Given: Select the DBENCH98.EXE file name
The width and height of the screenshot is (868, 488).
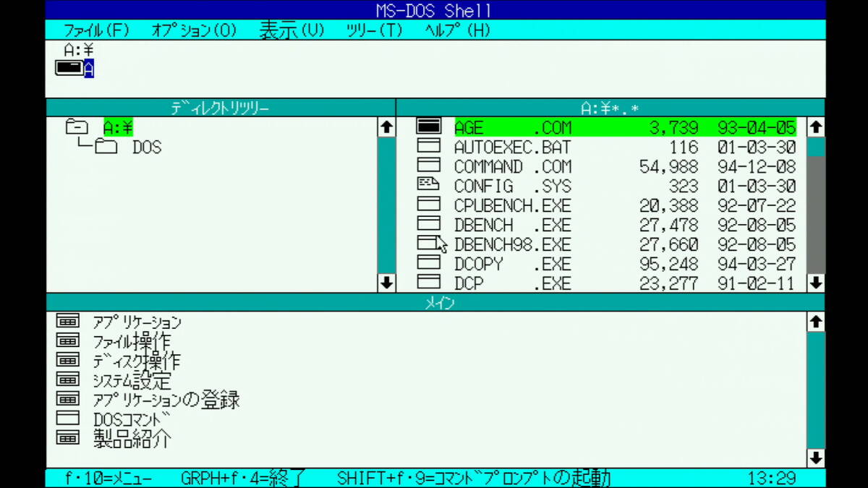Looking at the screenshot, I should click(513, 244).
